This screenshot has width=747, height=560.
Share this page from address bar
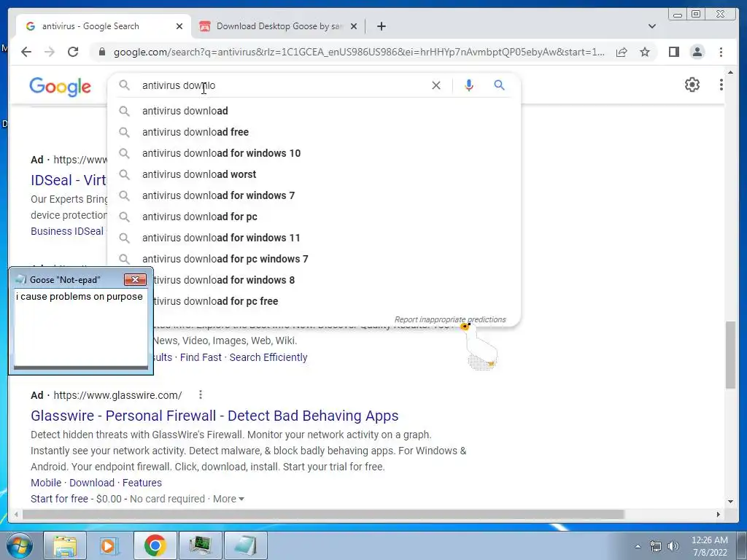pyautogui.click(x=622, y=52)
